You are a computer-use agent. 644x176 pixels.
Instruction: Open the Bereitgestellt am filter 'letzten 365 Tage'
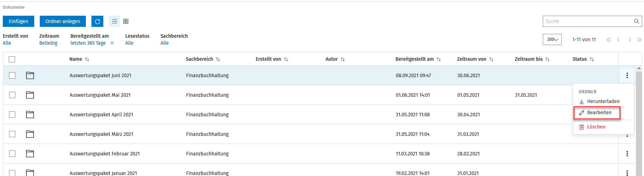(88, 43)
